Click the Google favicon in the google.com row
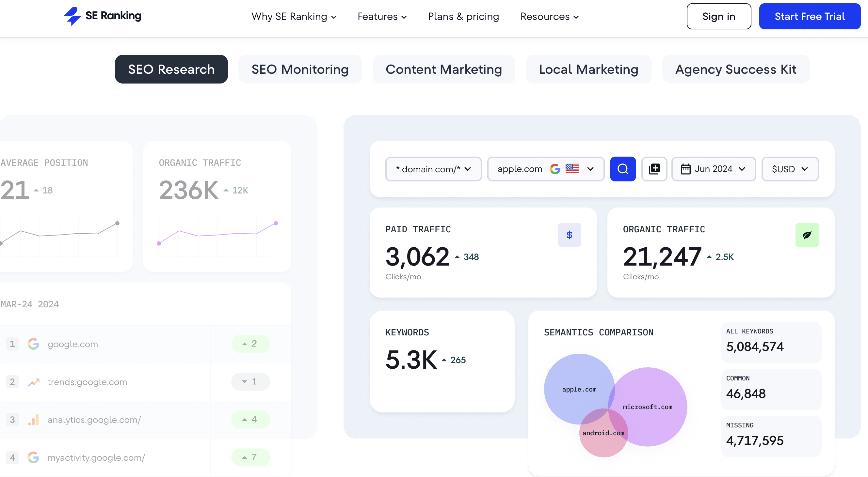The height and width of the screenshot is (477, 868). point(33,344)
